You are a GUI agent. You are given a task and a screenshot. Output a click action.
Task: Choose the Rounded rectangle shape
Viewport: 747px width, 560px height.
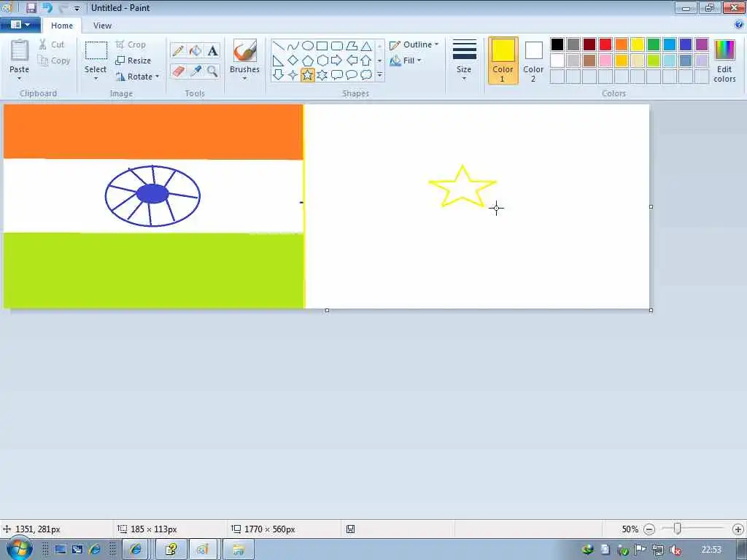[x=337, y=46]
